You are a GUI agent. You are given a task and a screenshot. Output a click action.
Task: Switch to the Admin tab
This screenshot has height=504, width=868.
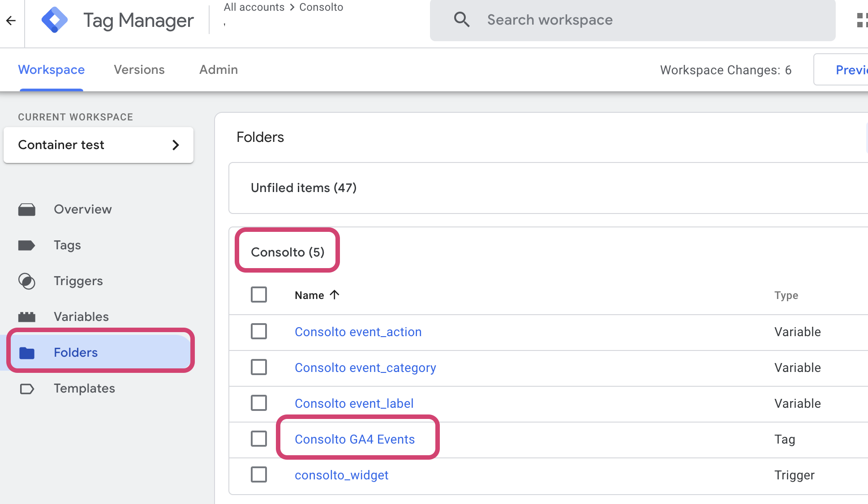click(219, 70)
